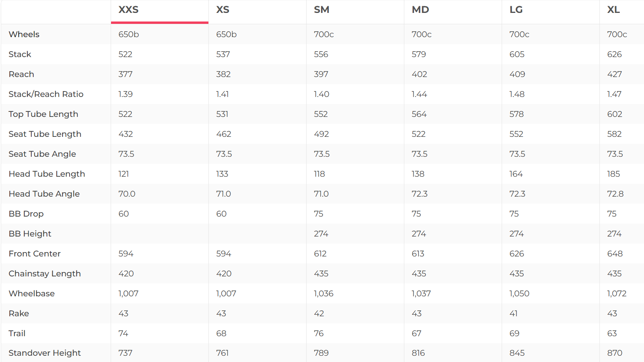Open the MD size tab
The width and height of the screenshot is (644, 362).
420,10
